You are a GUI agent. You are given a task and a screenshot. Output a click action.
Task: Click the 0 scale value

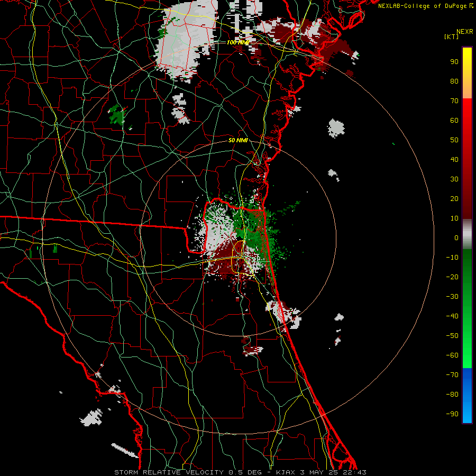point(456,237)
